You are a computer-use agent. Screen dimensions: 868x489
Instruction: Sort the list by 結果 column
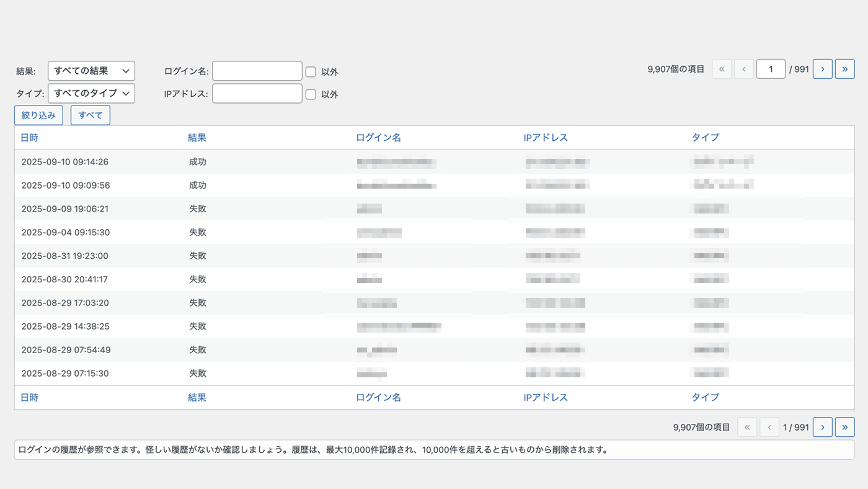(197, 137)
